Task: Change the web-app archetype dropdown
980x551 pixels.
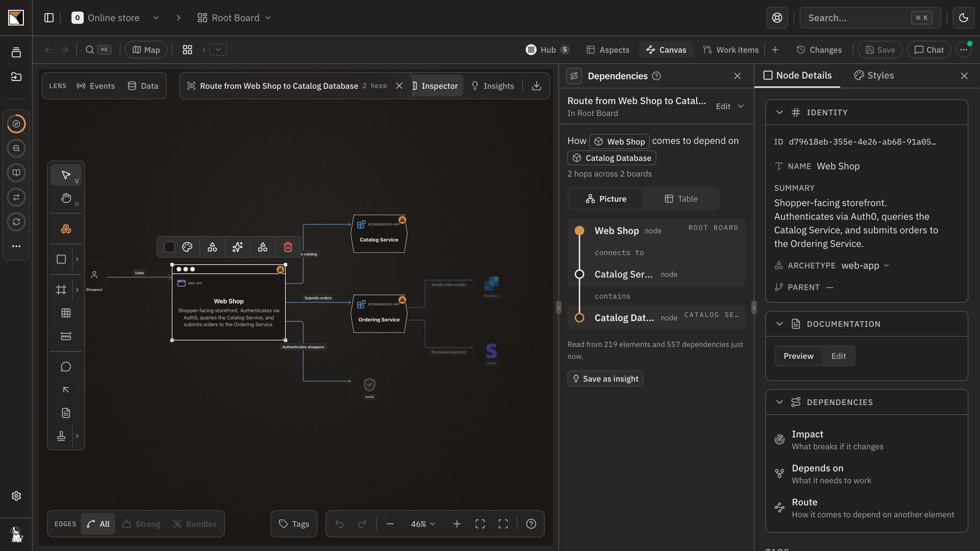Action: pyautogui.click(x=865, y=265)
